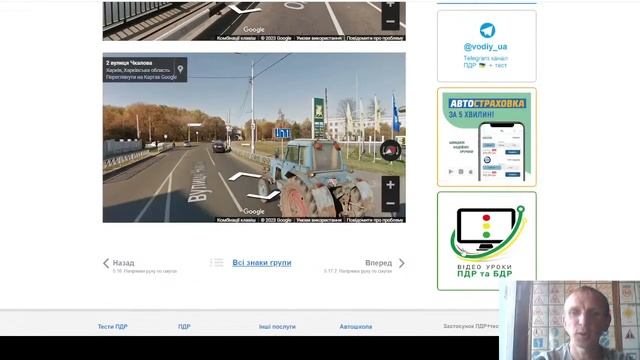This screenshot has width=640, height=360.
Task: Click the compass icon in lower Street View
Action: click(391, 150)
